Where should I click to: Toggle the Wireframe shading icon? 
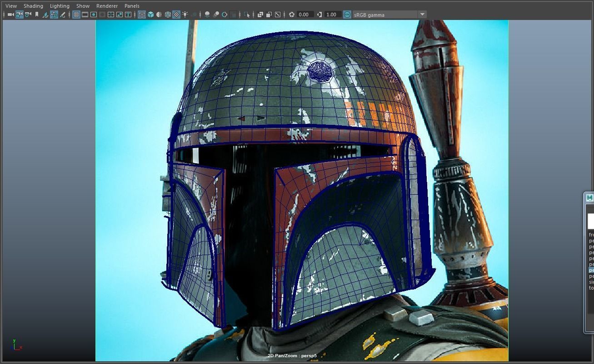(142, 15)
